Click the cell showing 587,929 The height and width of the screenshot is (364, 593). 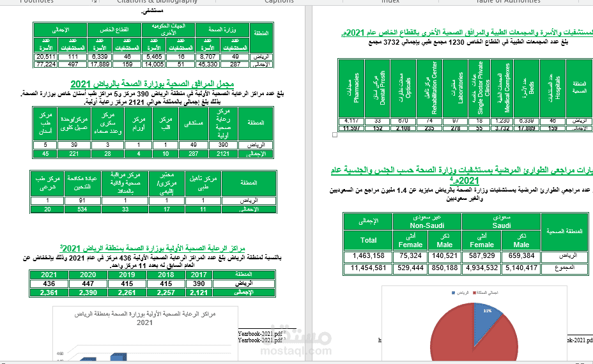pyautogui.click(x=481, y=256)
